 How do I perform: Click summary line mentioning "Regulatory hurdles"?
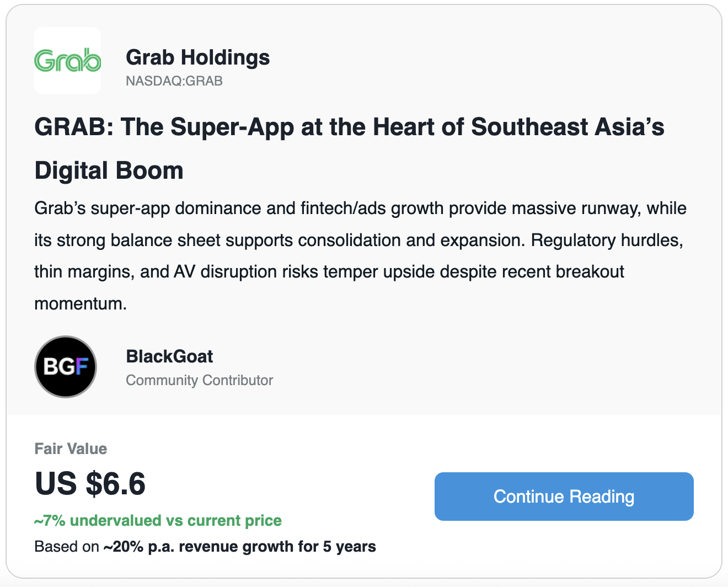point(607,241)
